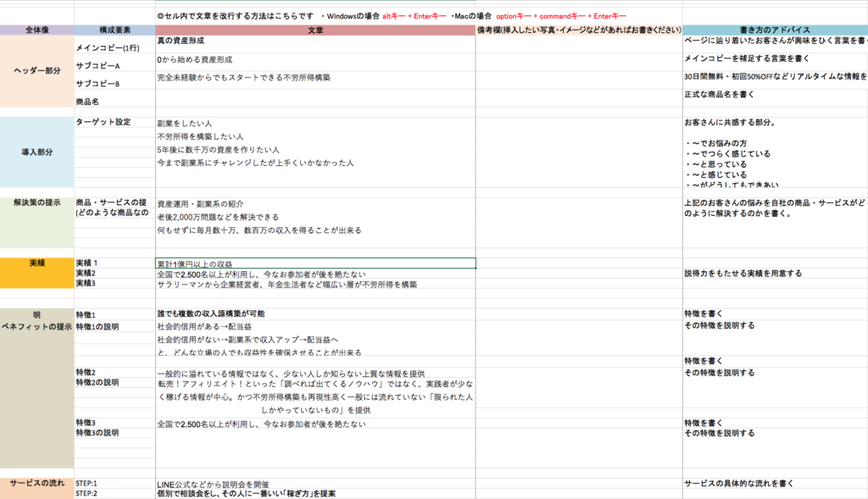This screenshot has width=868, height=499.
Task: Select the LINE公式などから説明会を開催 cell
Action: (x=314, y=484)
